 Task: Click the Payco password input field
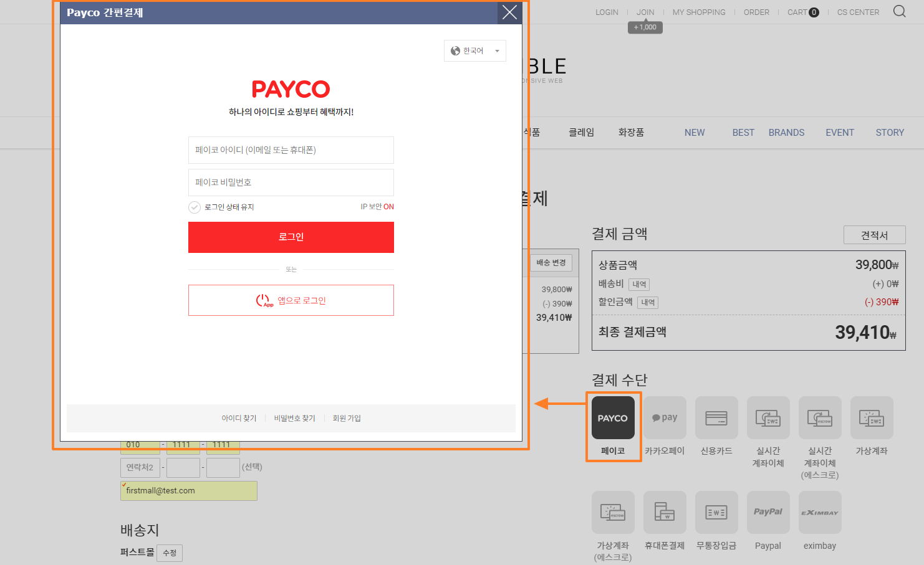point(291,183)
